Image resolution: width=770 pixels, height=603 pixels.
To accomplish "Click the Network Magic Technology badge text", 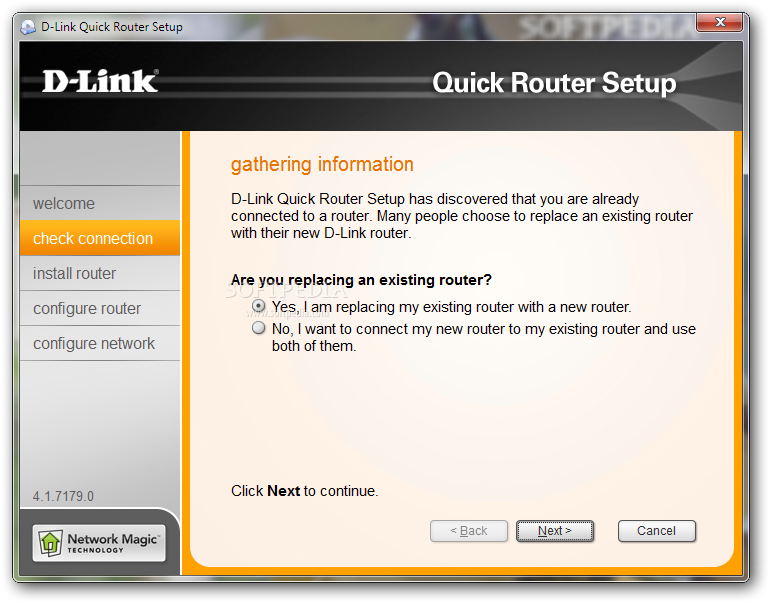I will pyautogui.click(x=114, y=543).
